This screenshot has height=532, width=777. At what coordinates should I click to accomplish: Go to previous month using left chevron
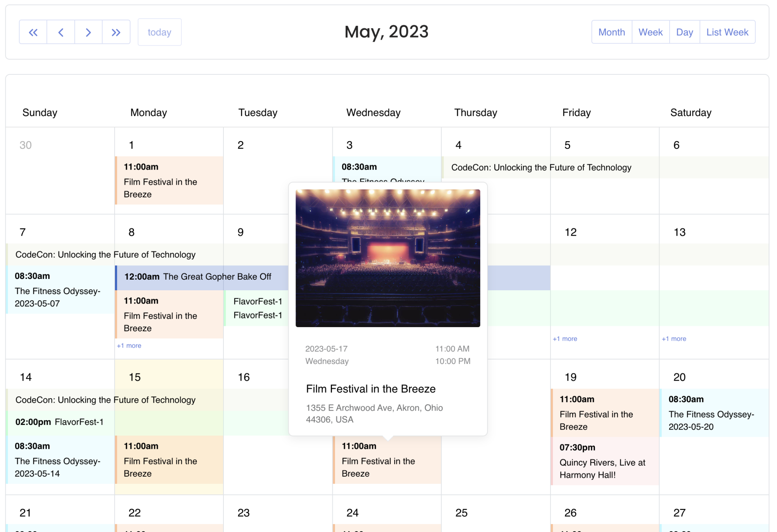61,32
